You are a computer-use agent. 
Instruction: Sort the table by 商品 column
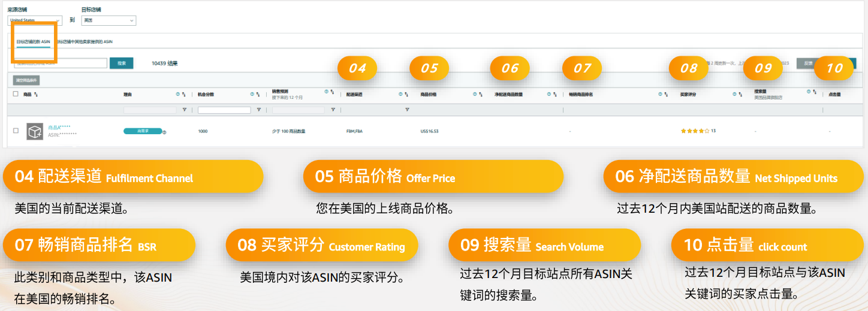[x=36, y=95]
